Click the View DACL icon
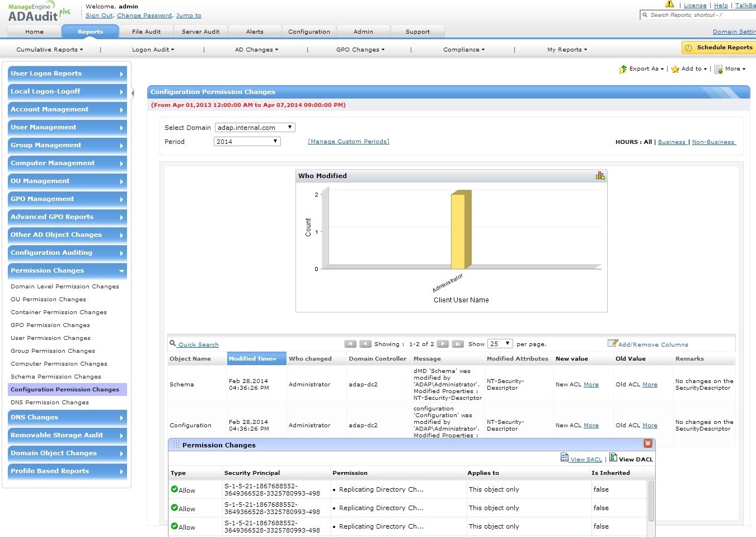756x537 pixels. [x=613, y=457]
